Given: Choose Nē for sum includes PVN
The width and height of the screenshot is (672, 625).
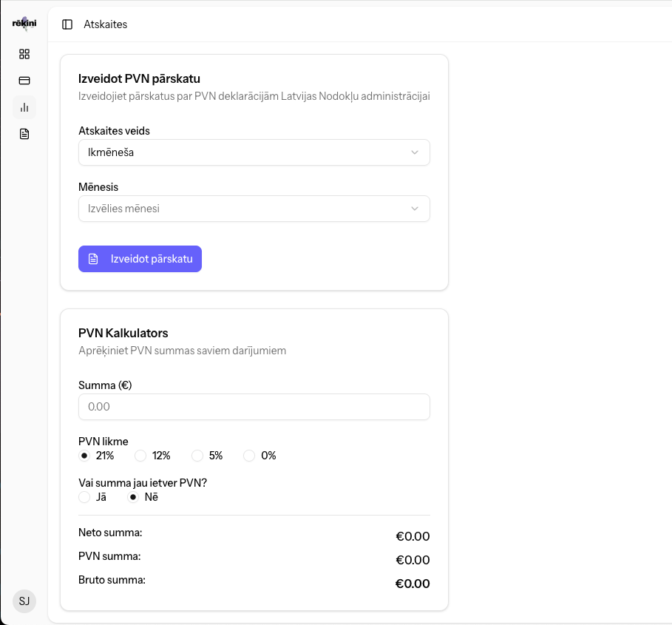Looking at the screenshot, I should (133, 497).
